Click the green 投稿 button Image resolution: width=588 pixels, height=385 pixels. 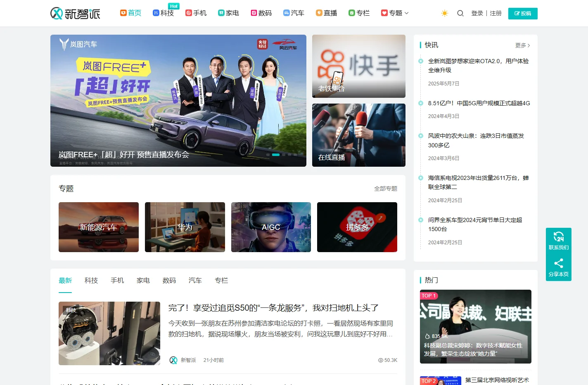[523, 13]
